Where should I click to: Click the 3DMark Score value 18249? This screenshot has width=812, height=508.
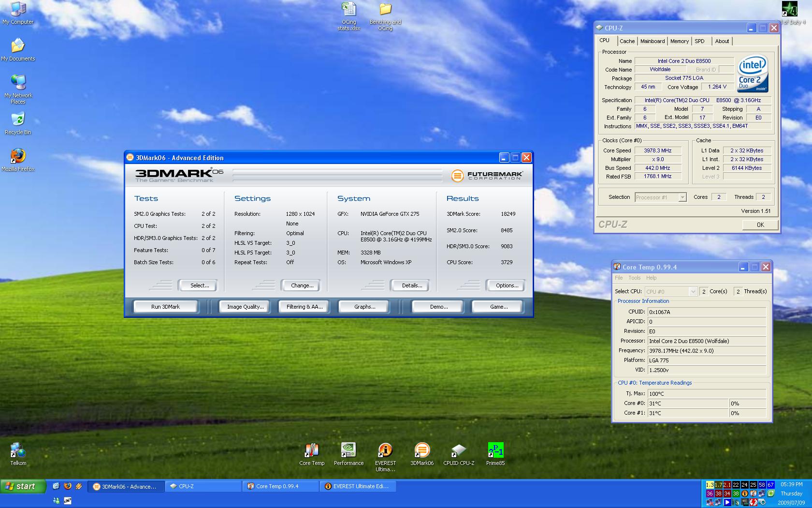[508, 214]
